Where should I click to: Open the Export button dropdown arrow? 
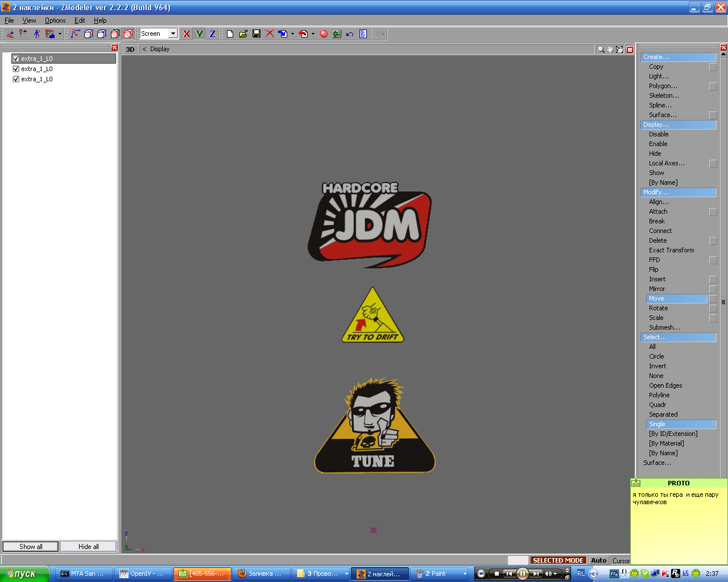[x=313, y=34]
